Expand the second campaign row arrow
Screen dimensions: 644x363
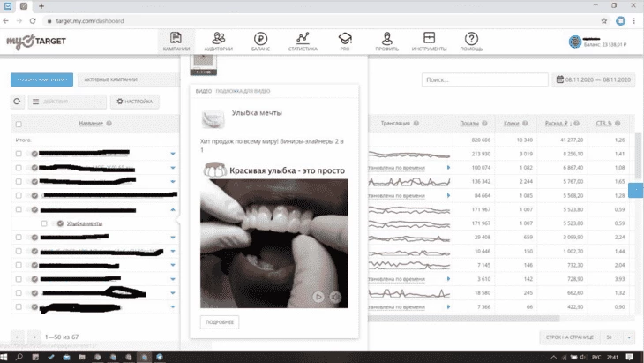tap(173, 168)
